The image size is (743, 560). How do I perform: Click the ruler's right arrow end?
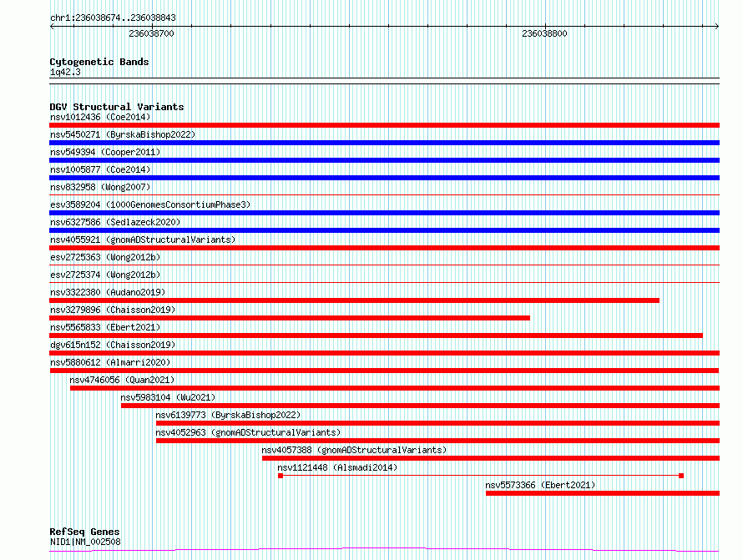[717, 27]
